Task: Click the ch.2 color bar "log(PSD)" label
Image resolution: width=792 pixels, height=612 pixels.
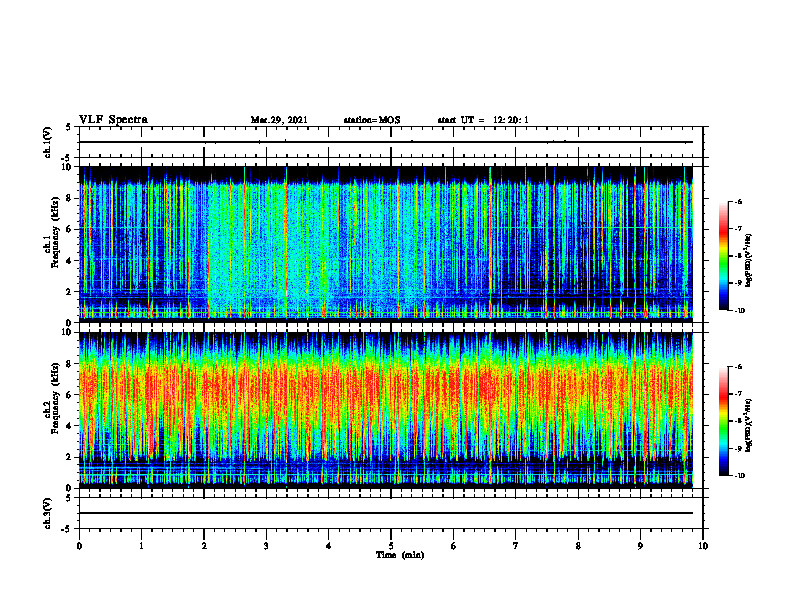Action: point(749,424)
